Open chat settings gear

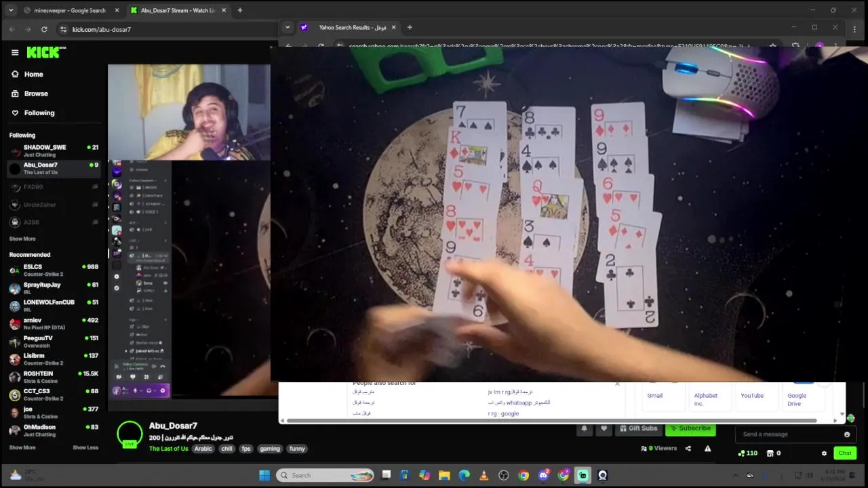click(824, 453)
